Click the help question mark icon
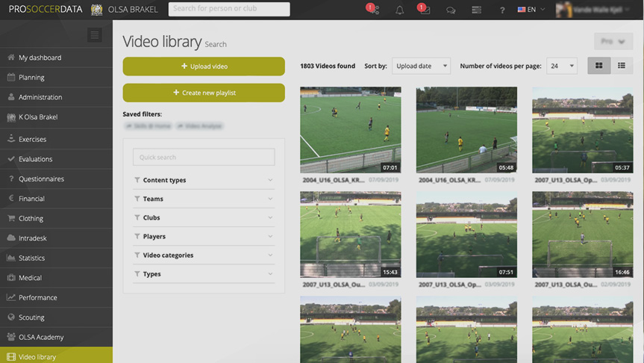This screenshot has height=363, width=644. 502,10
